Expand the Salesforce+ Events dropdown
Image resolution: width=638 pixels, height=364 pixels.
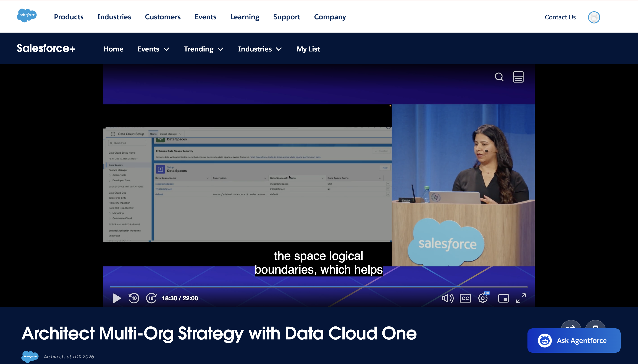(154, 49)
